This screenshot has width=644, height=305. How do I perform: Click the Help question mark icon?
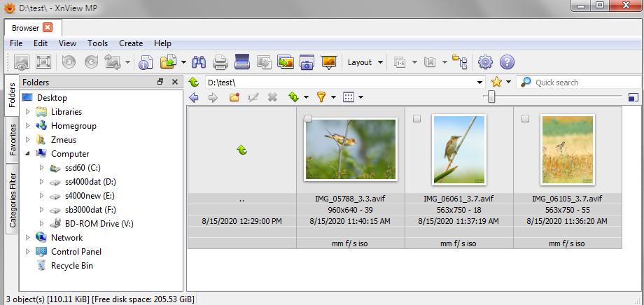pos(507,62)
